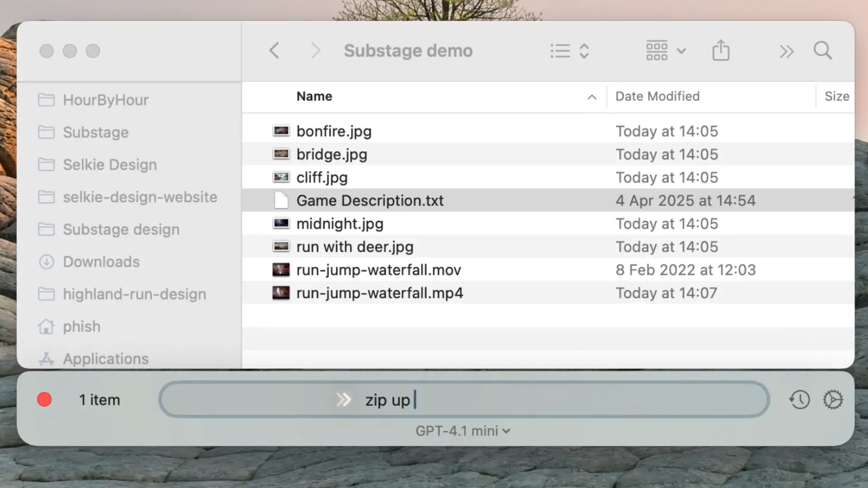Open Applications in the sidebar
The width and height of the screenshot is (868, 488).
click(x=93, y=359)
